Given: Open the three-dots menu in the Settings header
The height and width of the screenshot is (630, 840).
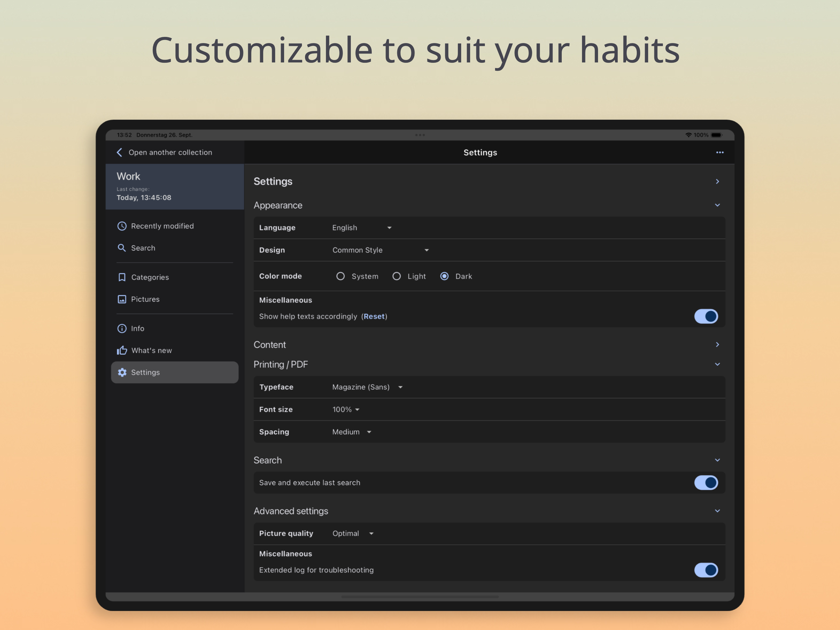Looking at the screenshot, I should point(719,152).
